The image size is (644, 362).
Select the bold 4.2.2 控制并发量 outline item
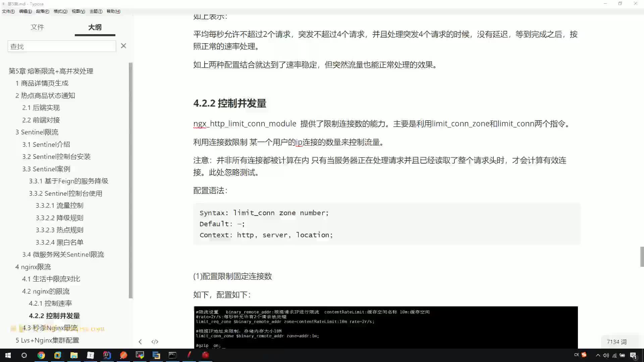coord(54,316)
